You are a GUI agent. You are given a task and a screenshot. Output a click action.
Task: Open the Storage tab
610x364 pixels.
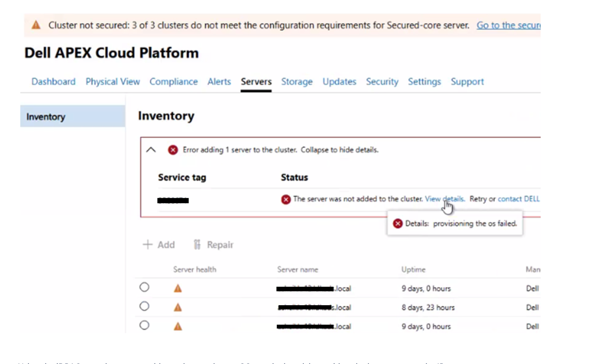[x=297, y=81]
